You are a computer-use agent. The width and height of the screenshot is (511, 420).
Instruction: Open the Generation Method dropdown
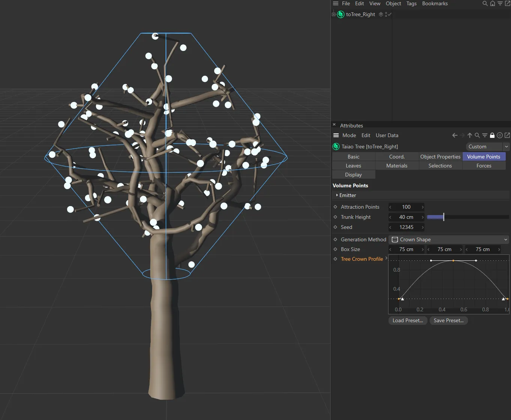click(x=449, y=239)
